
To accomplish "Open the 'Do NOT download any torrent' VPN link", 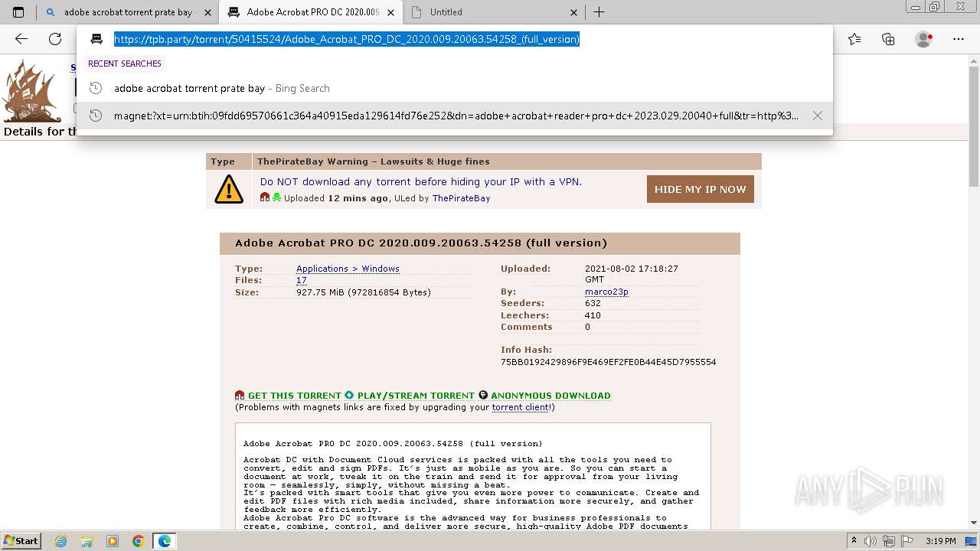I will [420, 181].
